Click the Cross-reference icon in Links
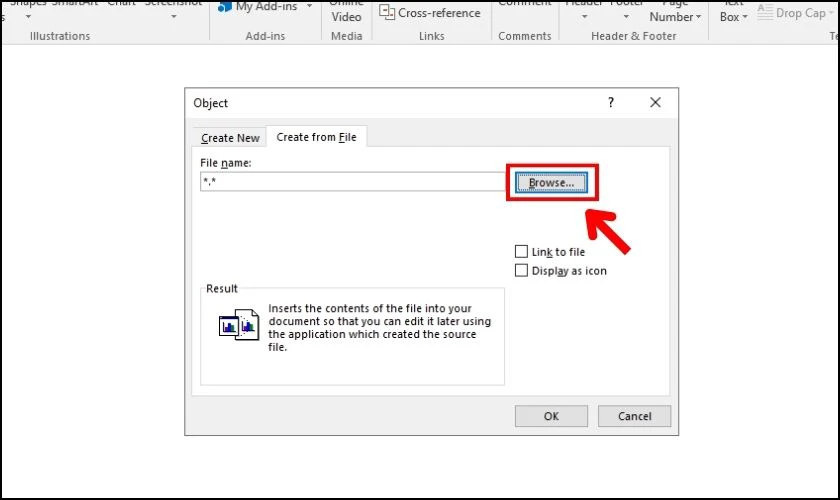The height and width of the screenshot is (500, 840). tap(387, 12)
